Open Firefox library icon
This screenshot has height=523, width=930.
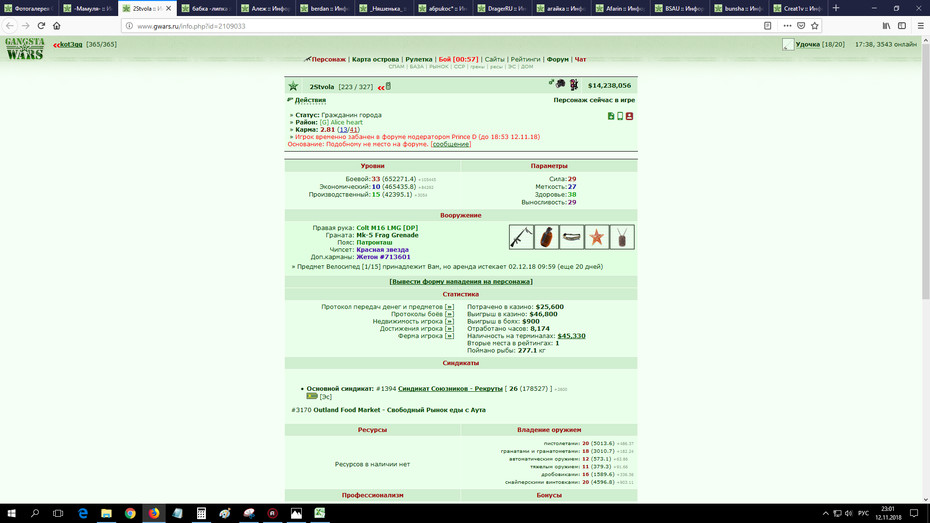tap(886, 25)
